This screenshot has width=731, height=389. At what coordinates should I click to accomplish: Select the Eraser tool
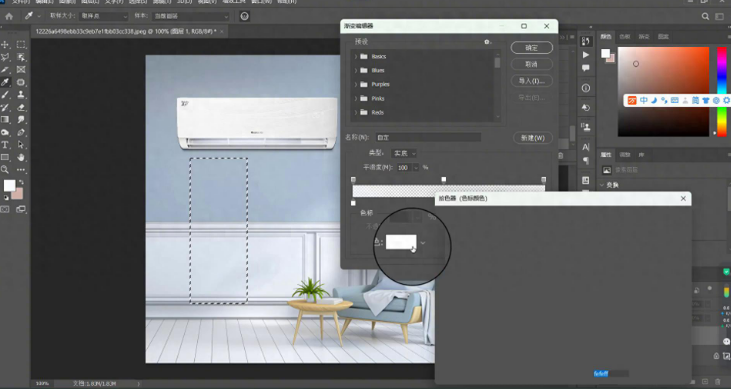[x=21, y=107]
